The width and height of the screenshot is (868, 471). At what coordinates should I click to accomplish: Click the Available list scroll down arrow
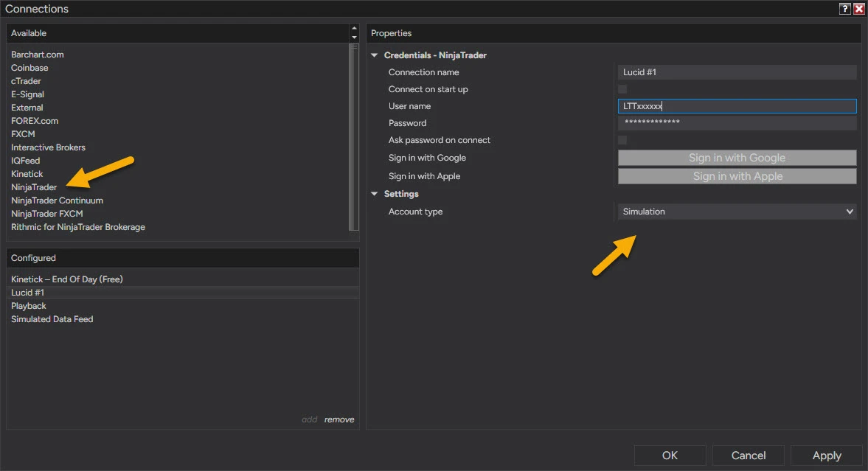pos(354,38)
